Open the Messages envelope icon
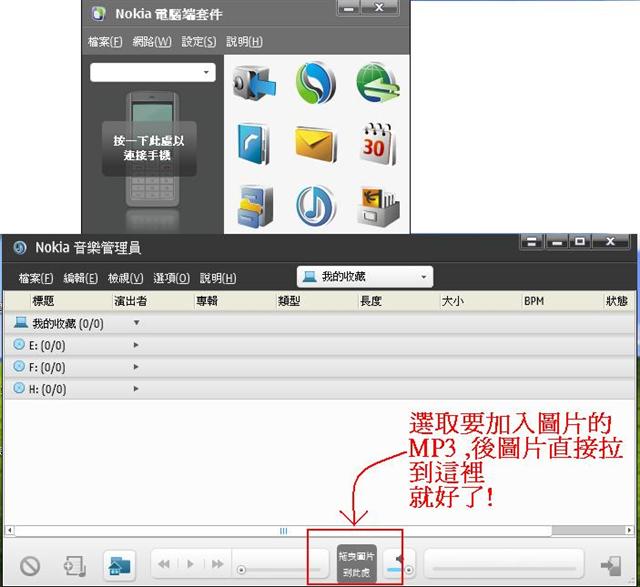 316,144
